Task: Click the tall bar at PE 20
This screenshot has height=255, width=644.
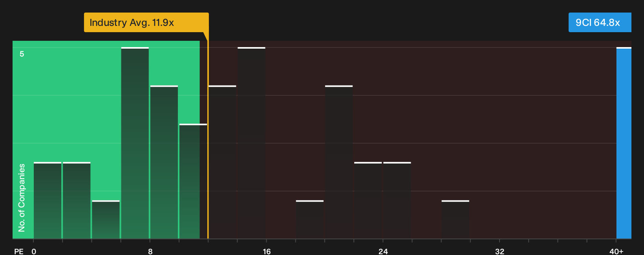Action: (339, 162)
